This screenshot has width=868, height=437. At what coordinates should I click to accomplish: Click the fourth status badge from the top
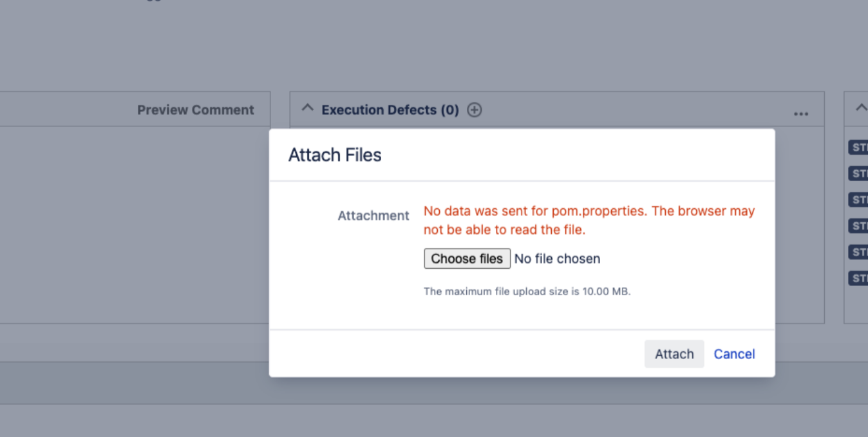(x=859, y=226)
